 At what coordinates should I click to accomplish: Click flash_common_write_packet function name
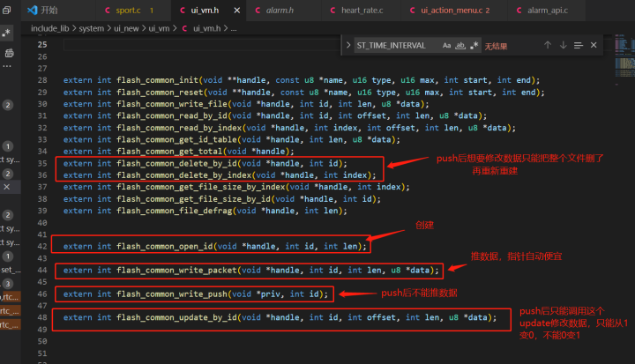pos(176,271)
